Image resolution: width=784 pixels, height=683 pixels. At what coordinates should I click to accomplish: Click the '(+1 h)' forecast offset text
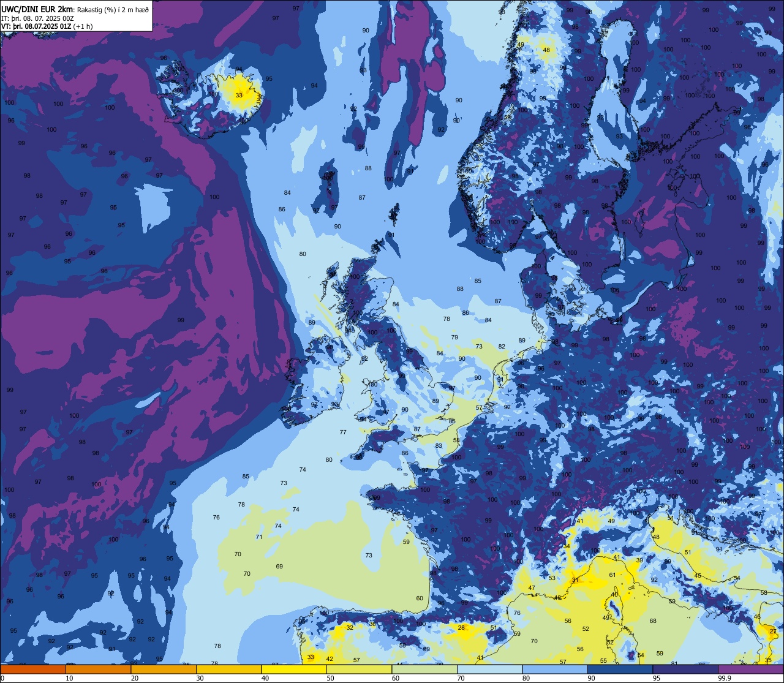[83, 26]
